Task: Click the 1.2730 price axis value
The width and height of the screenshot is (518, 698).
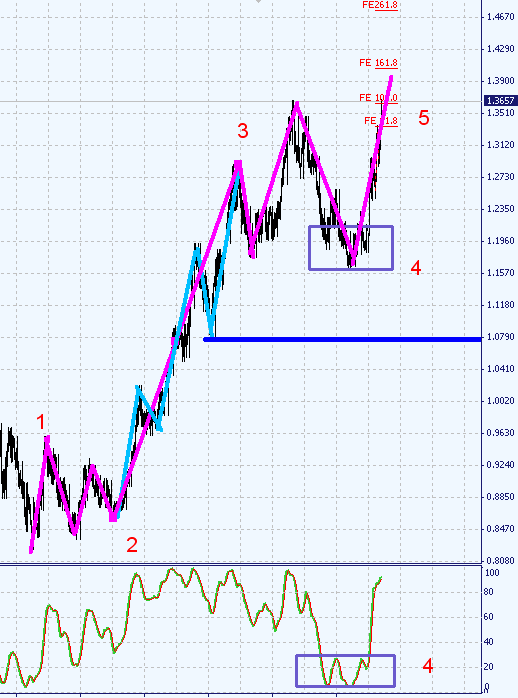Action: 501,177
